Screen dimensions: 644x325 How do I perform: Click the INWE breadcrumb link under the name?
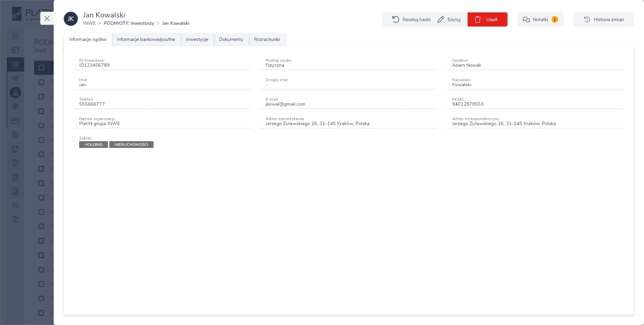[x=89, y=23]
